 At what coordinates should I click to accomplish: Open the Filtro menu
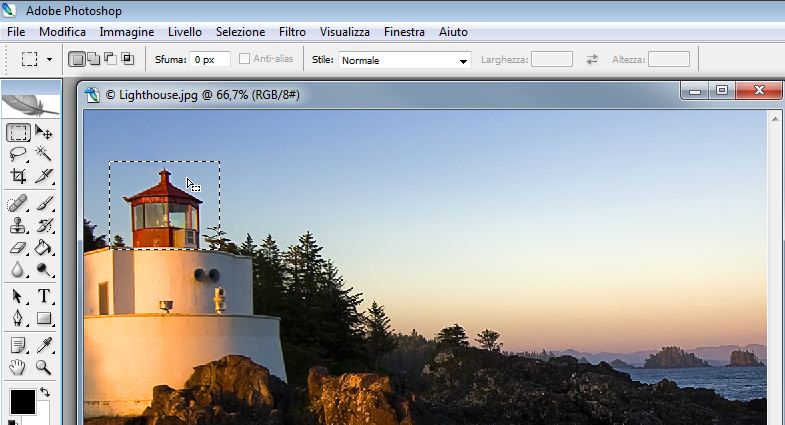point(292,32)
